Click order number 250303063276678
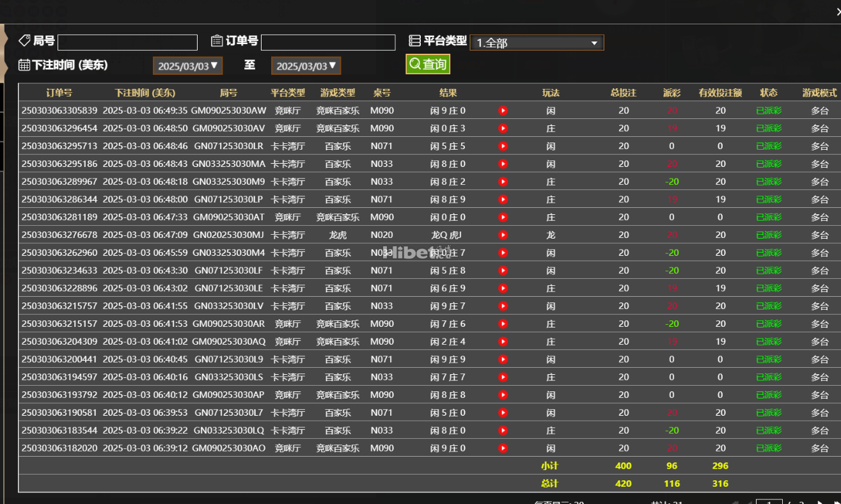Screen dimensions: 841x504 pos(59,235)
